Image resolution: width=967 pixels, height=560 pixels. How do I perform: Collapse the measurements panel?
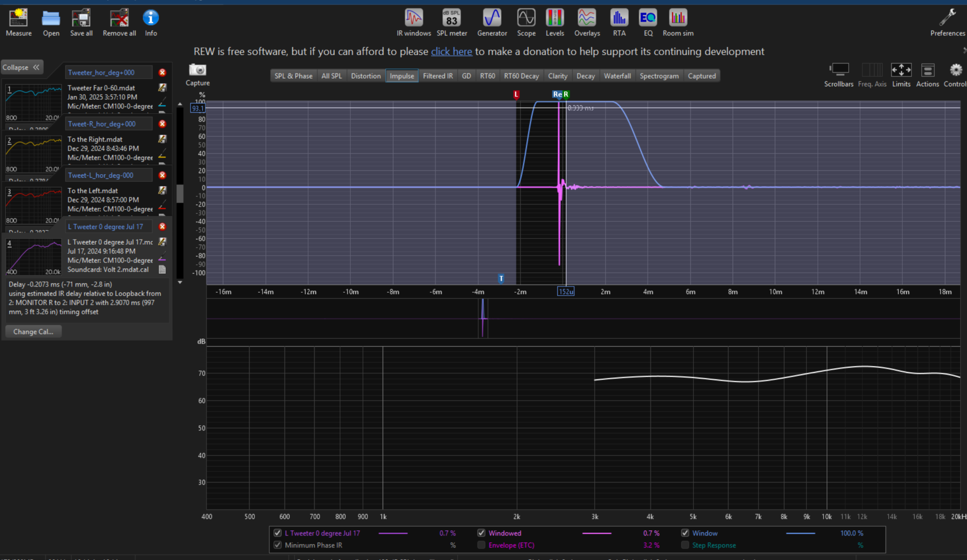click(x=22, y=68)
